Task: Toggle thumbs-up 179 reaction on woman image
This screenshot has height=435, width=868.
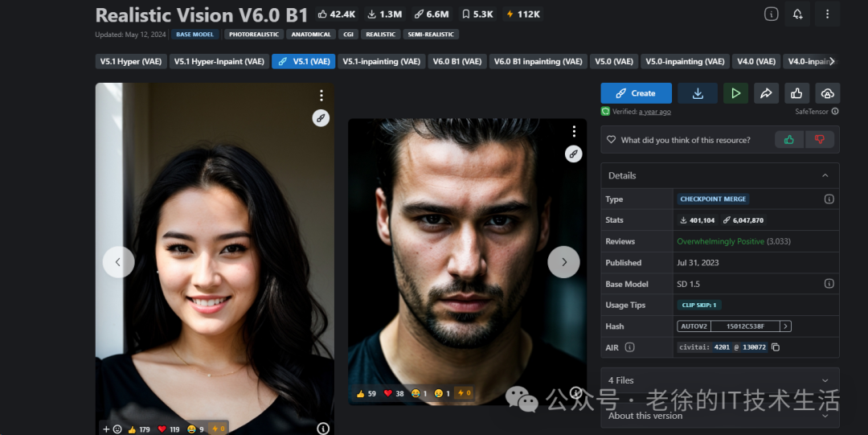Action: coord(139,429)
